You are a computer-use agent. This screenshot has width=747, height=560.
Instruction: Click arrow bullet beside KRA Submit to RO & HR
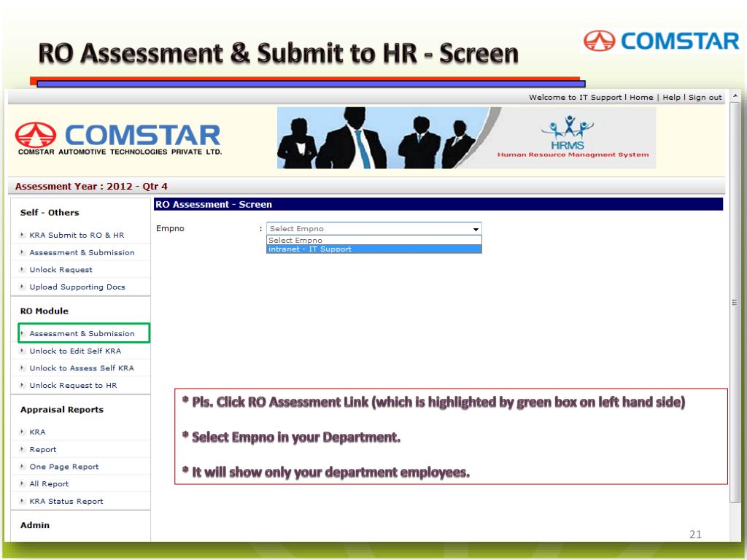22,235
